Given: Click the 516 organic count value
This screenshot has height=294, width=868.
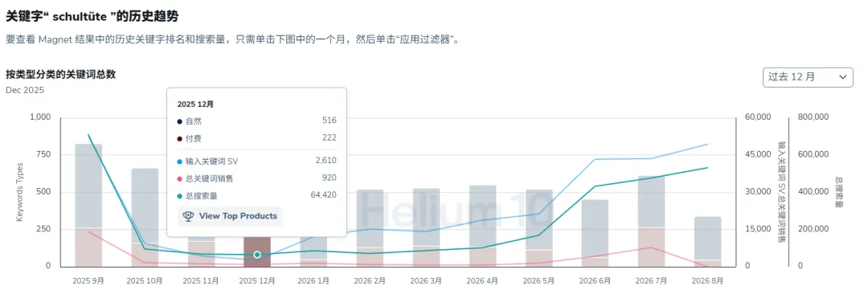Looking at the screenshot, I should [x=330, y=120].
